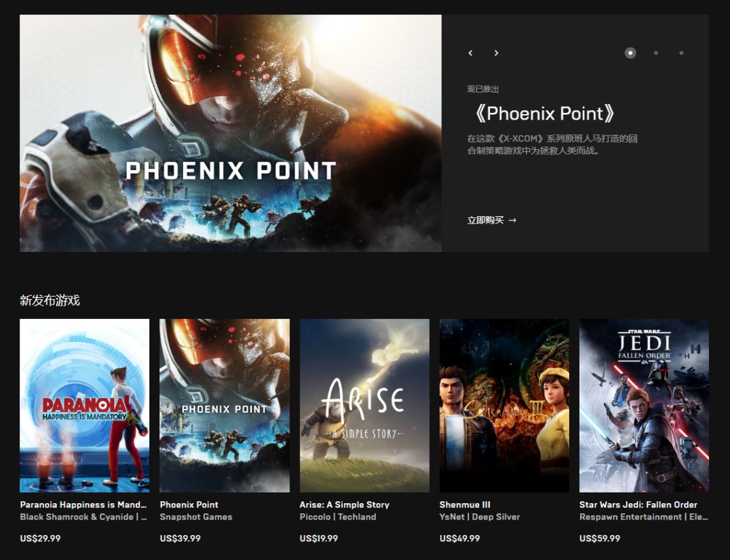Click arrow icon next to 立即购买
Screen dimensions: 730x560
pyautogui.click(x=512, y=220)
